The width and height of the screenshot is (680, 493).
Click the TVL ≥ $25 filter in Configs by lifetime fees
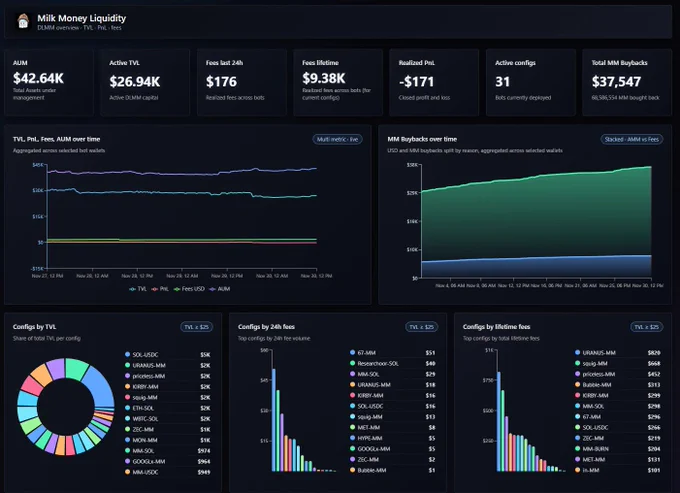pyautogui.click(x=646, y=327)
